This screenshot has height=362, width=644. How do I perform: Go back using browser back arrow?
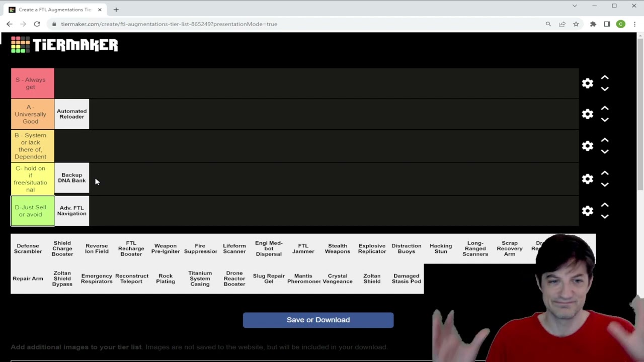10,24
